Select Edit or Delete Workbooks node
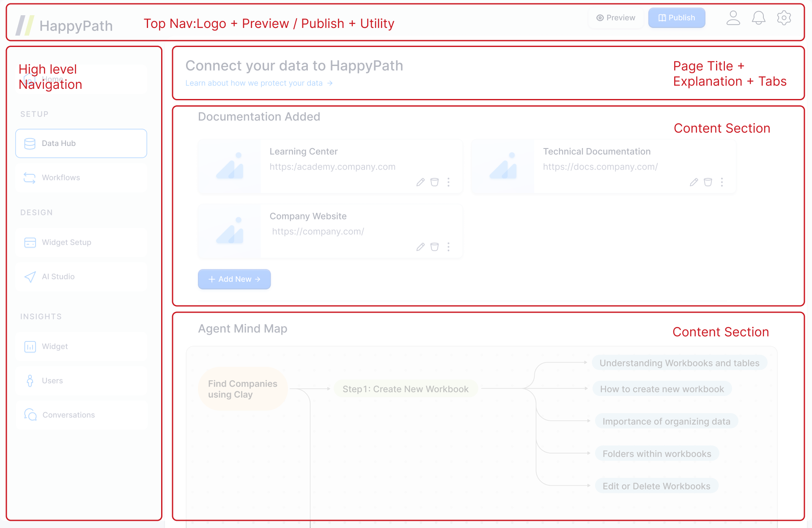 pos(656,486)
